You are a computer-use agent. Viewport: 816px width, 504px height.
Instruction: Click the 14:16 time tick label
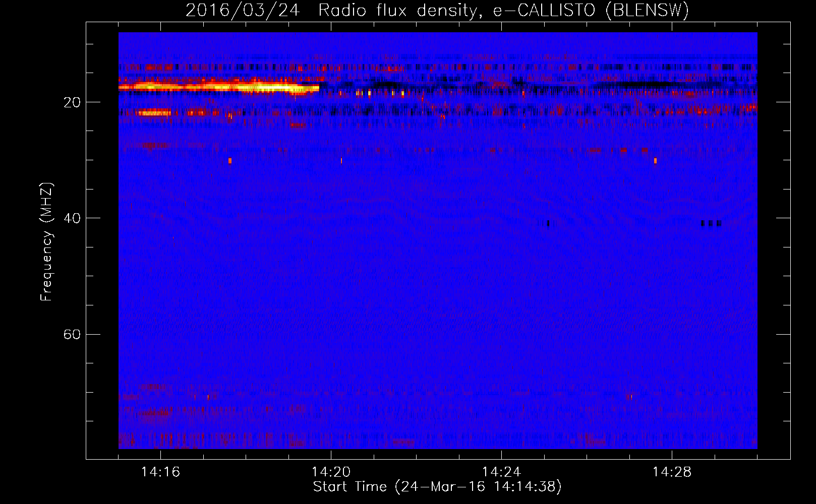point(160,472)
